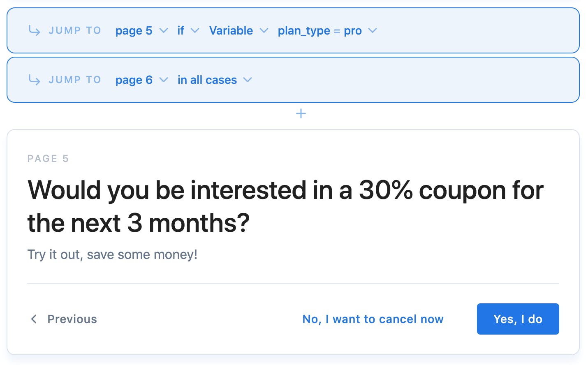Click the 'if' condition label
Screen dimensions: 588x365
pyautogui.click(x=181, y=31)
